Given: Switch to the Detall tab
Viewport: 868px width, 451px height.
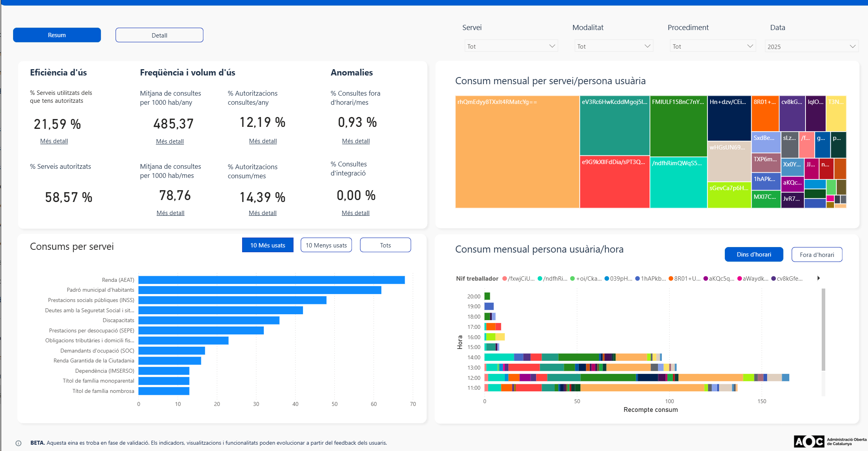Looking at the screenshot, I should pyautogui.click(x=159, y=35).
